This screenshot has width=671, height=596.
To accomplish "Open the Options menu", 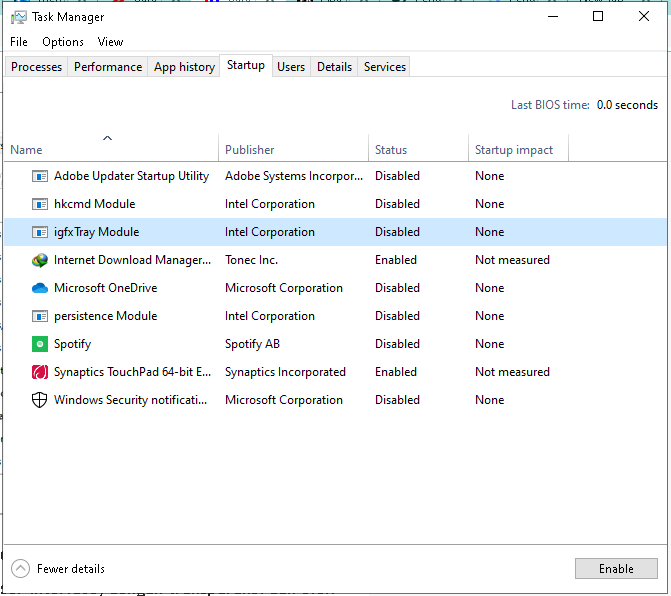I will (63, 42).
